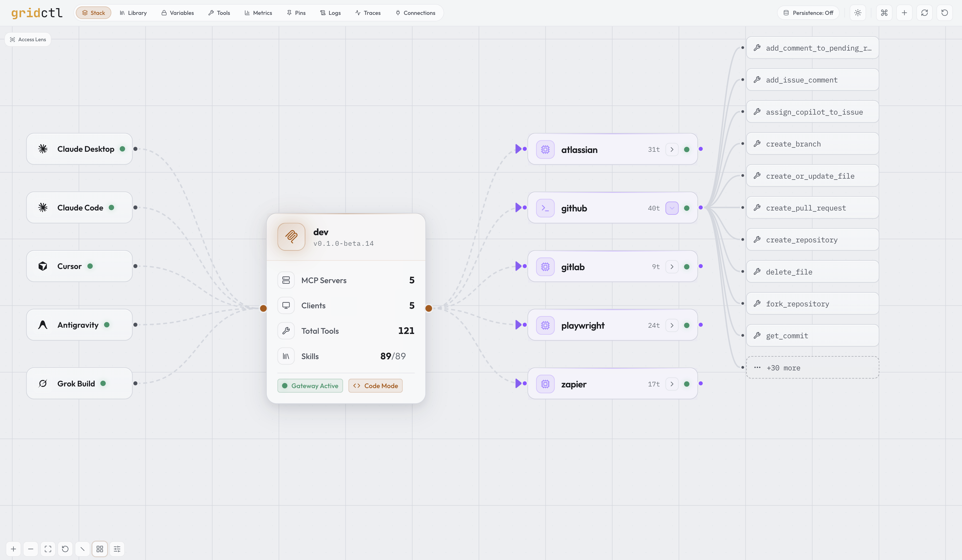Click the Claude Desktop asterisk icon

tap(43, 149)
